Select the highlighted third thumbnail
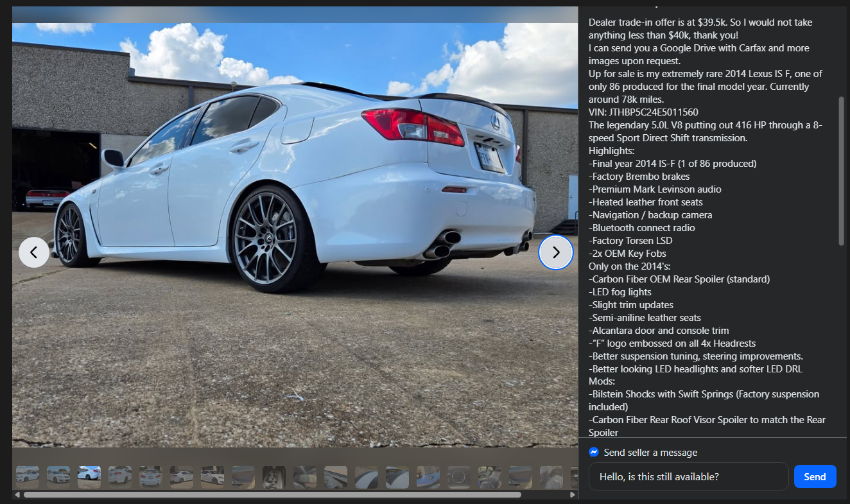The height and width of the screenshot is (504, 850). pyautogui.click(x=89, y=477)
